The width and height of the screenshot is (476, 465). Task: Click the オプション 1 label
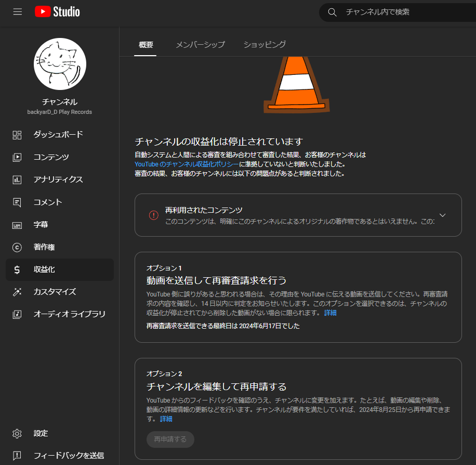[164, 268]
